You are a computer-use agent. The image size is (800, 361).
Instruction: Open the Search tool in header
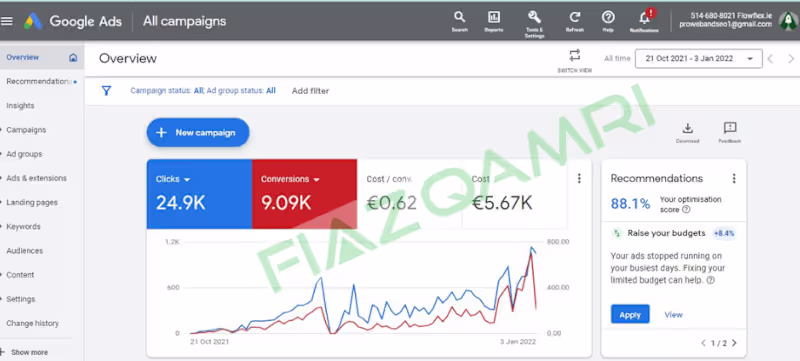(459, 21)
